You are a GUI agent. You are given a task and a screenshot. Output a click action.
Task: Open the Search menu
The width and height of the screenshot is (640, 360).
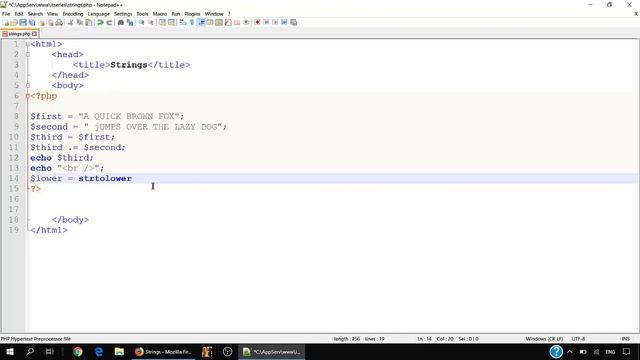click(x=35, y=14)
